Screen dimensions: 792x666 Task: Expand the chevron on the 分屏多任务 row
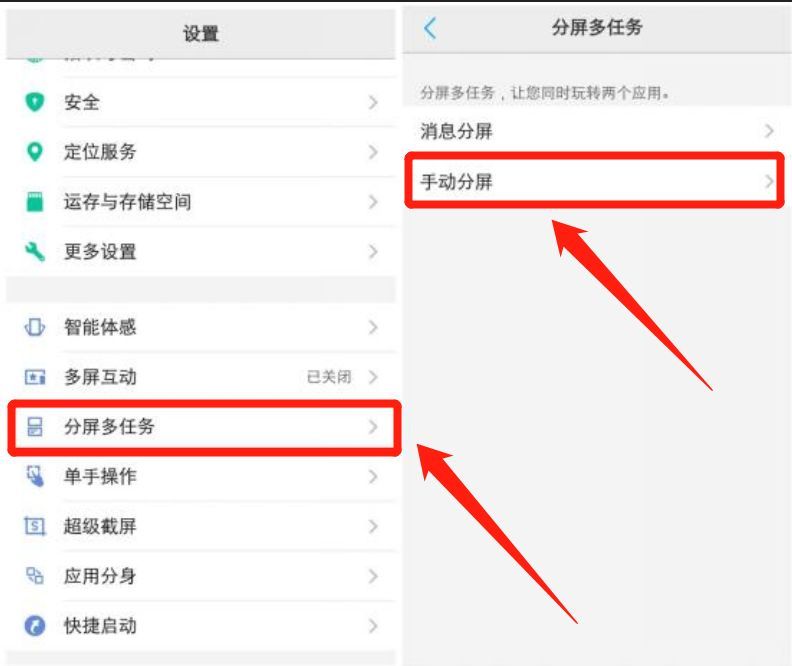coord(373,427)
